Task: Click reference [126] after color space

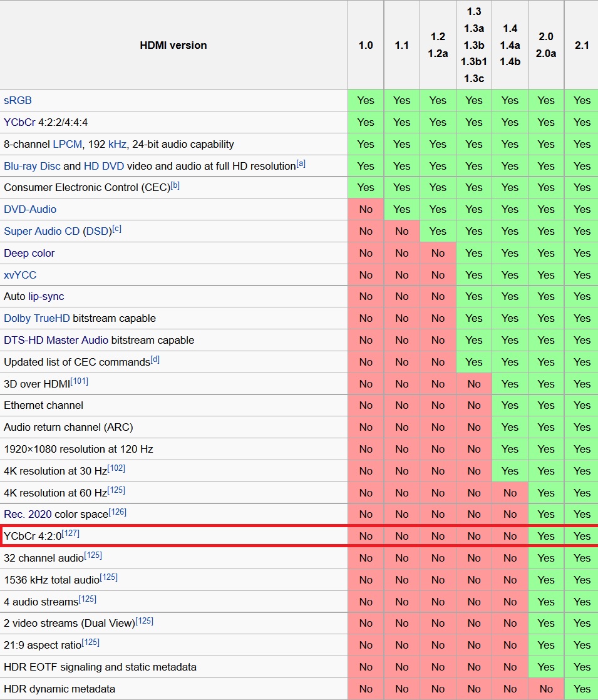Action: coord(118,512)
